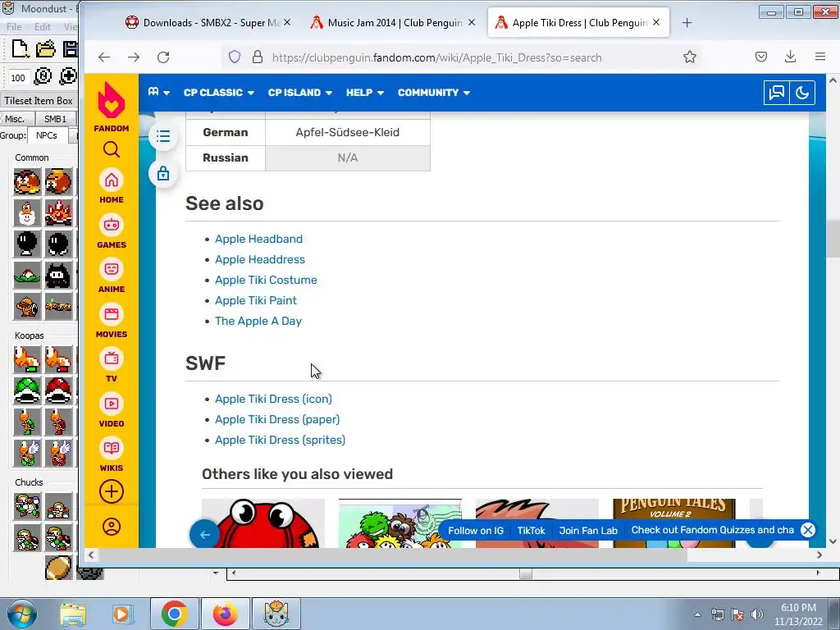Select the green Koopa shell NPC
840x630 pixels.
tap(27, 390)
